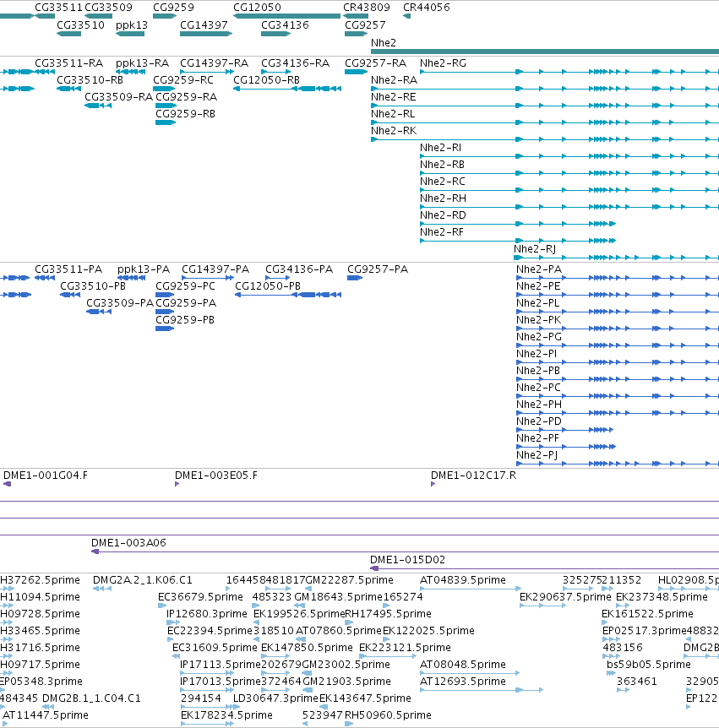719x728 pixels.
Task: Click the ppk13 gene label
Action: tap(132, 25)
